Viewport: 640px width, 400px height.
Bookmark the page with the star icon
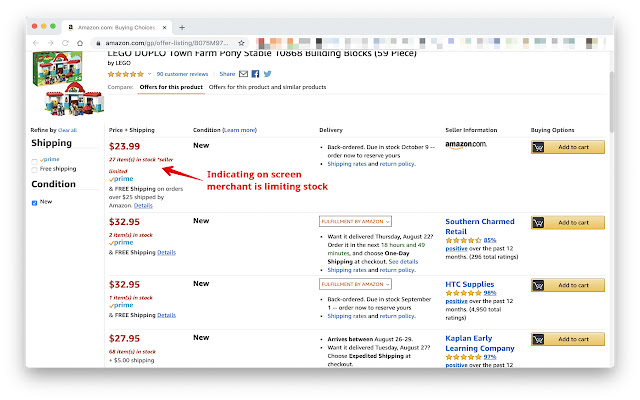point(243,44)
